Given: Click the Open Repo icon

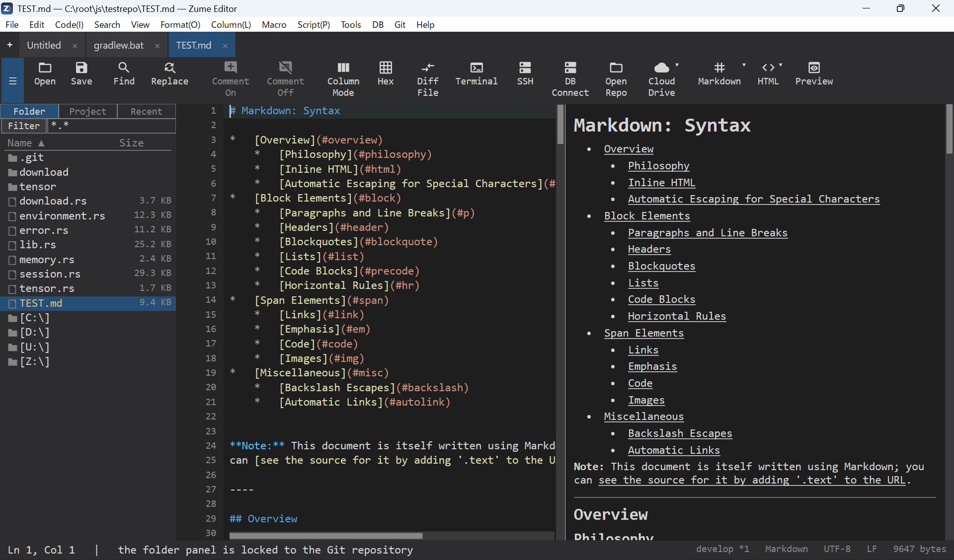Looking at the screenshot, I should tap(616, 79).
